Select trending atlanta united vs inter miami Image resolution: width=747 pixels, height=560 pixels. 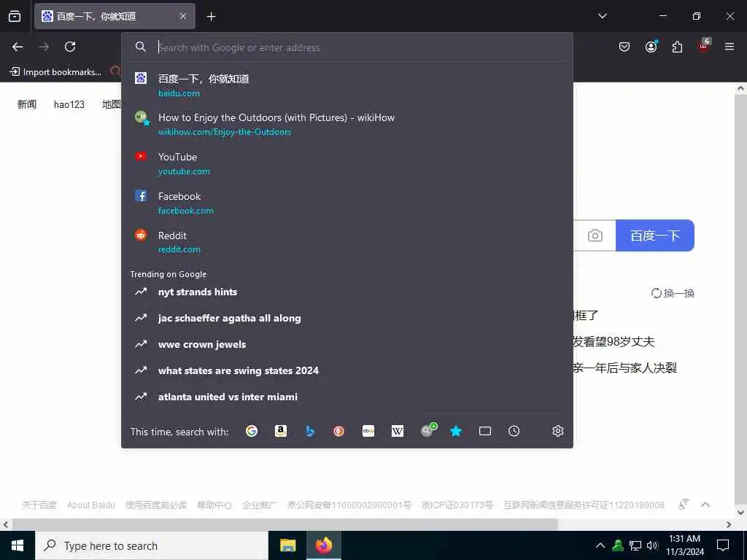coord(347,397)
